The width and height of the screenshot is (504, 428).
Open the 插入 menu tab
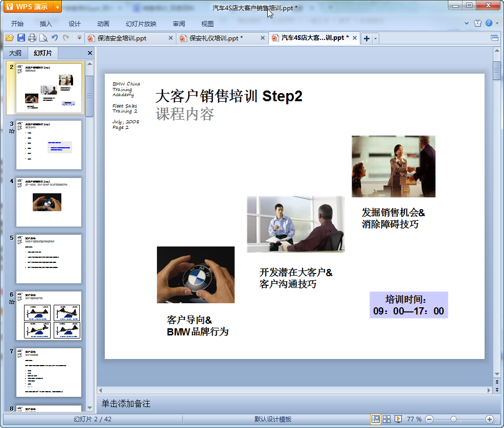[45, 24]
